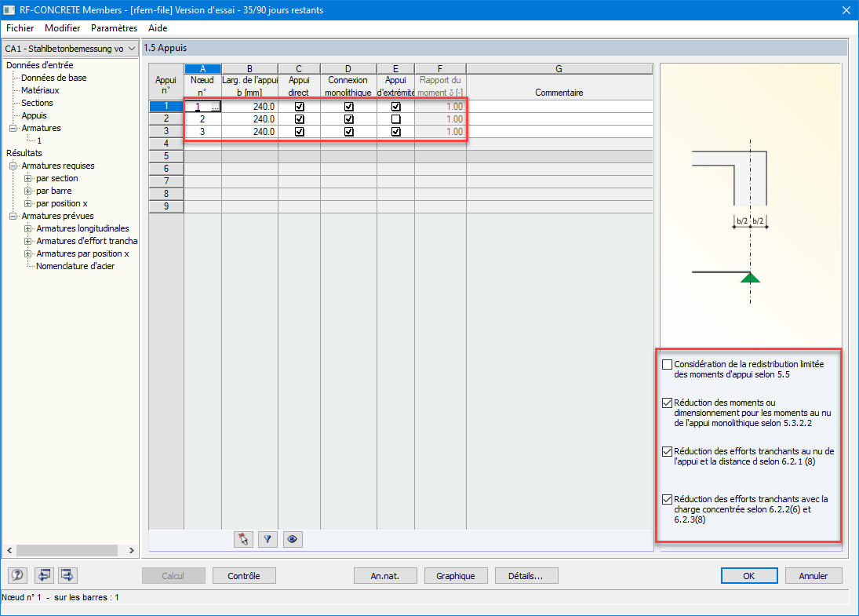Click the pick node icon below table
This screenshot has width=859, height=616.
click(243, 539)
